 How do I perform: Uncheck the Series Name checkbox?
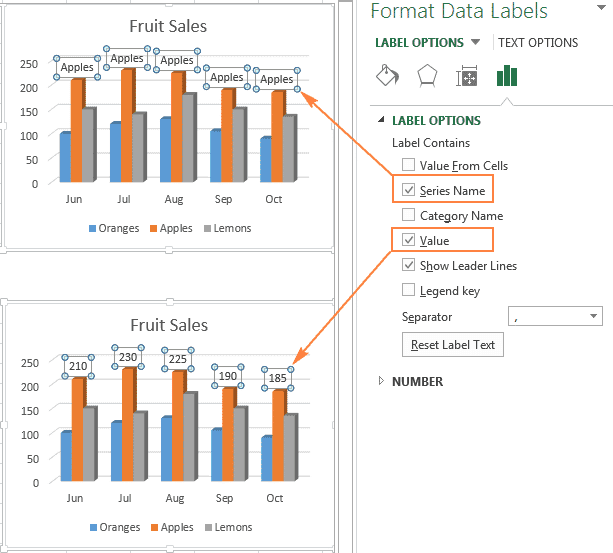coord(408,190)
